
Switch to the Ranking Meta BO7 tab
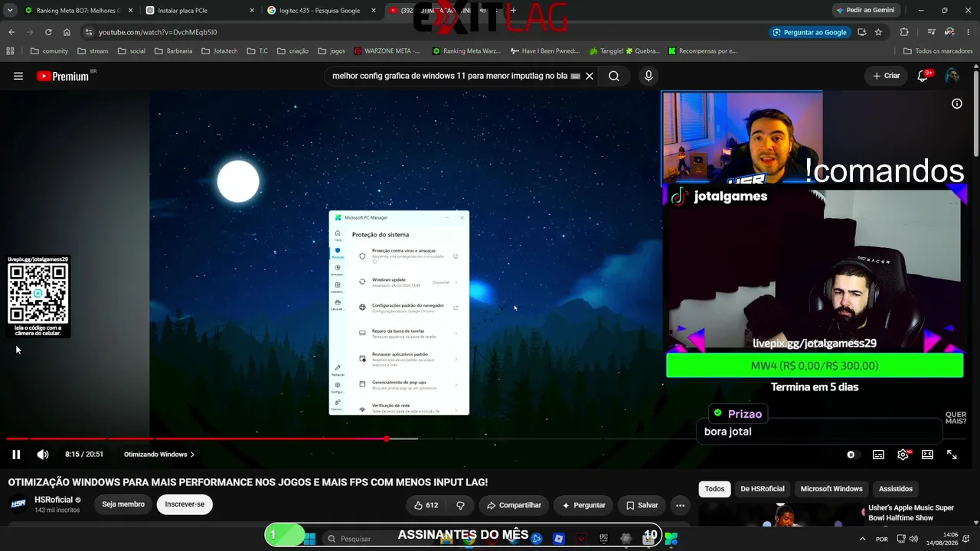[77, 11]
